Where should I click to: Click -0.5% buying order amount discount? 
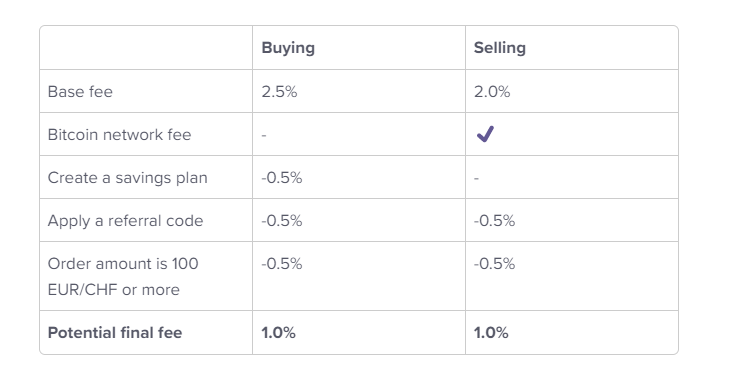tap(282, 264)
